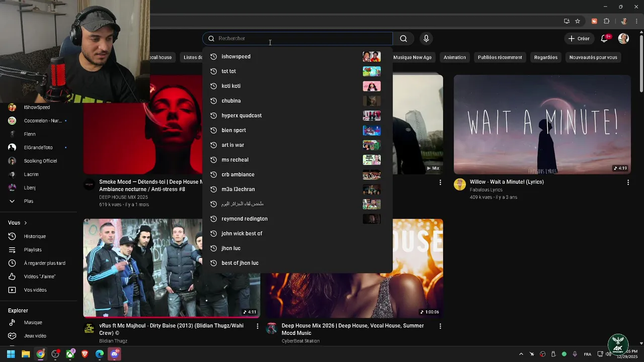Select 'tot tot' search suggestion
This screenshot has height=362, width=644.
(298, 71)
